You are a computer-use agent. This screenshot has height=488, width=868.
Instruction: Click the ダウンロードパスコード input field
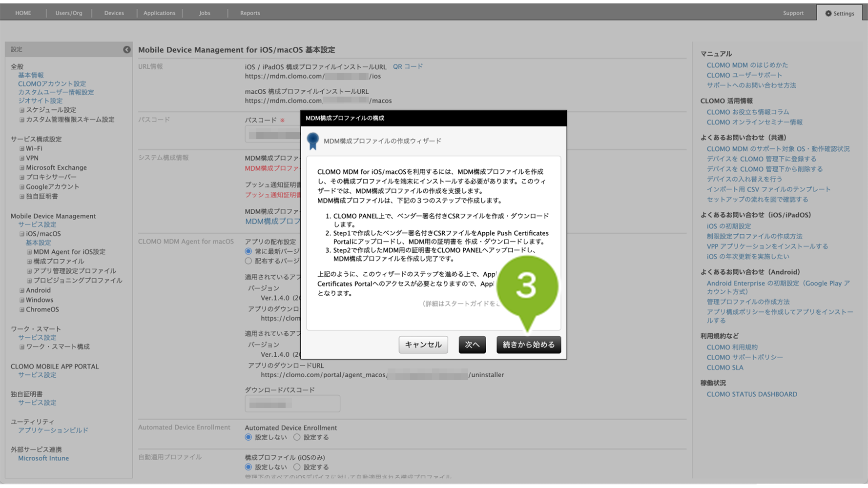[x=292, y=404]
